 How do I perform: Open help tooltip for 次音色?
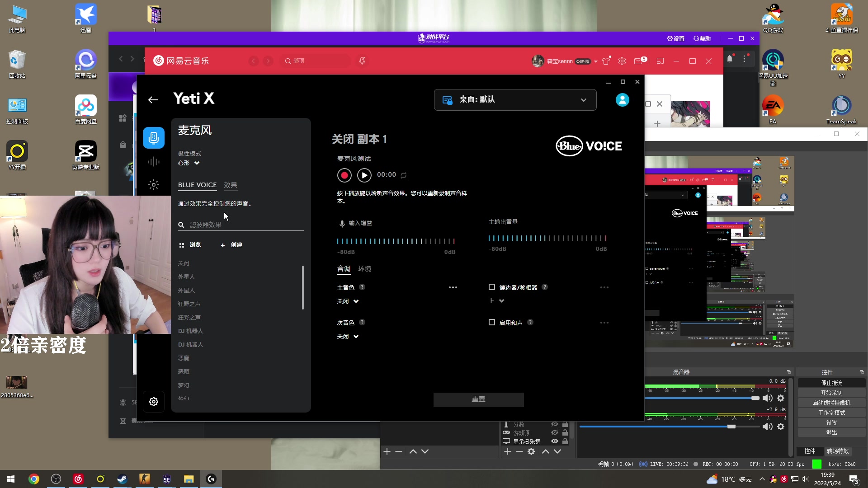coord(362,322)
